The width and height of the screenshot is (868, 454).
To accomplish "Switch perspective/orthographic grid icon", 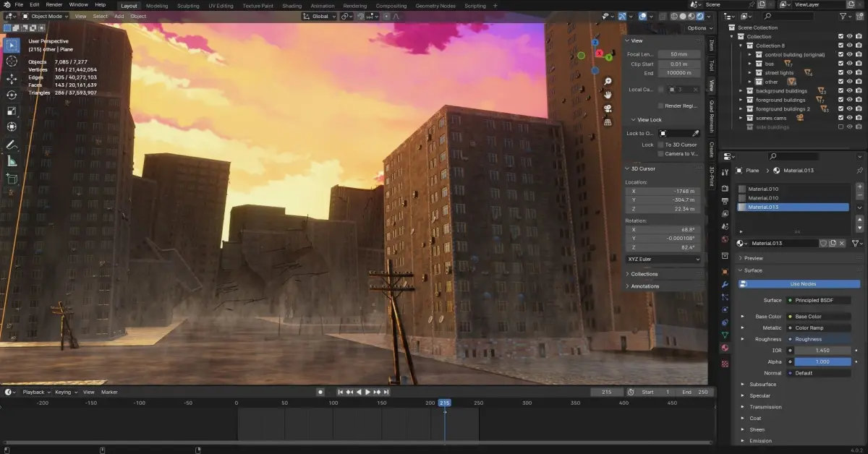I will click(x=608, y=122).
